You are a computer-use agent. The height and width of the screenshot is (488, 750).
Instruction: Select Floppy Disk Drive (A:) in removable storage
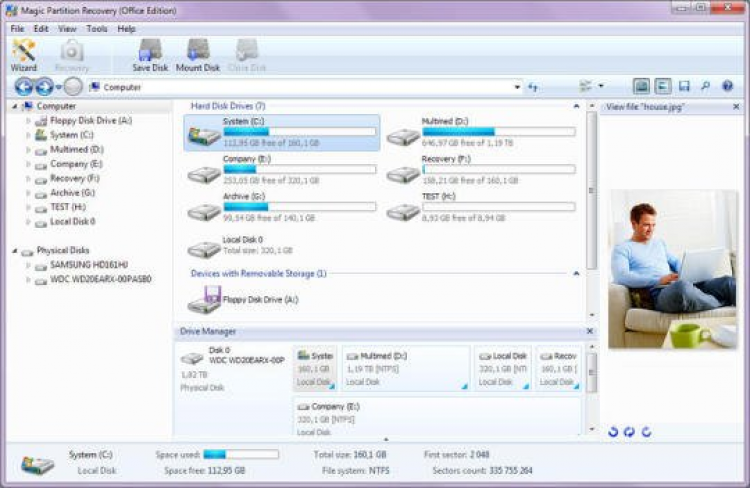click(x=243, y=300)
